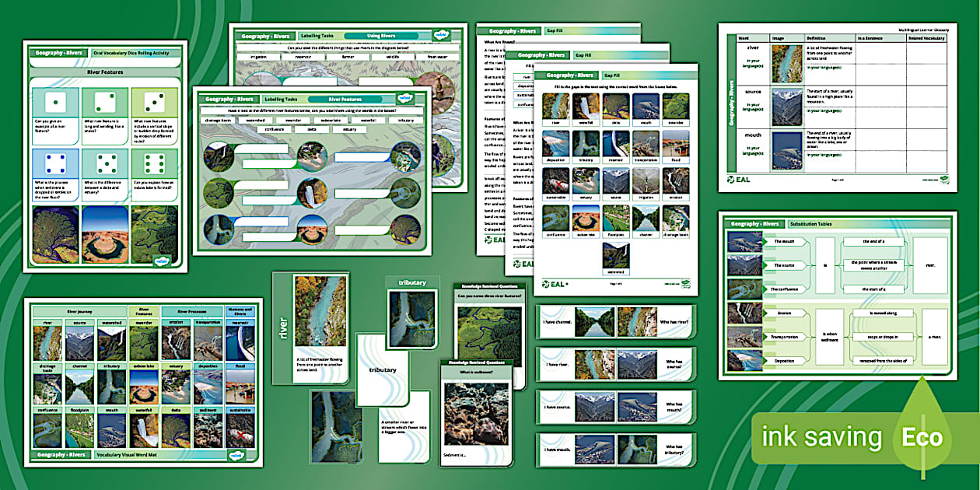Click the horseshoe bend photo under dice grid
The width and height of the screenshot is (980, 490).
[x=105, y=234]
